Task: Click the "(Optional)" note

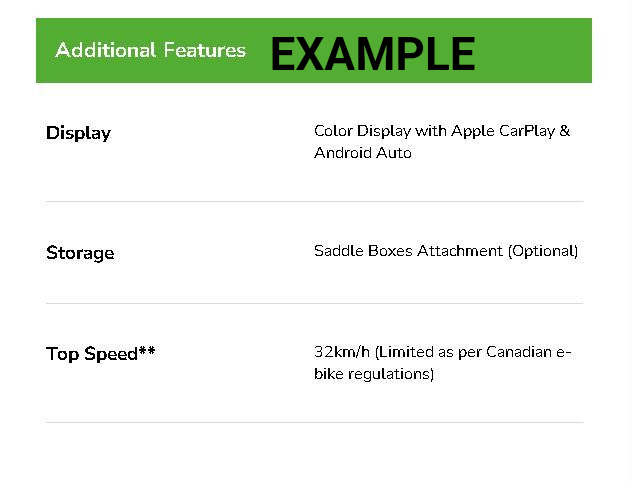Action: pyautogui.click(x=543, y=251)
